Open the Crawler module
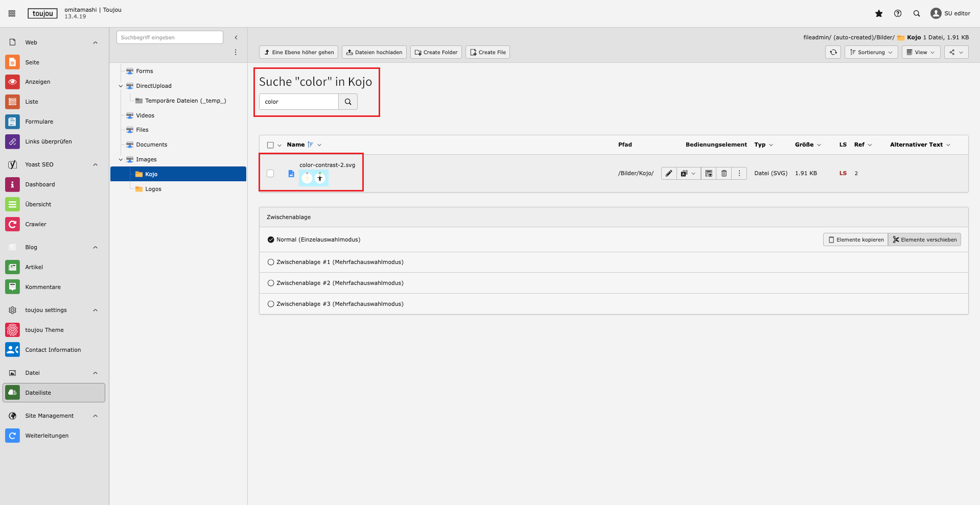 36,224
